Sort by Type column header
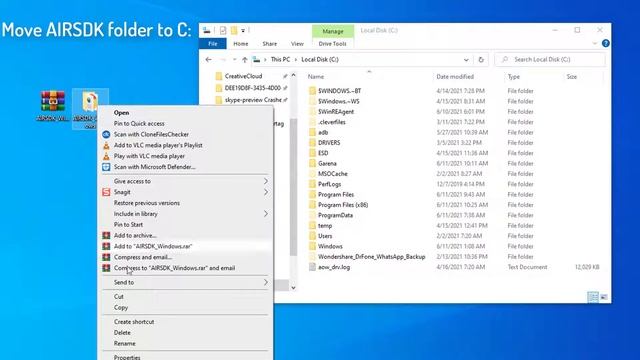The height and width of the screenshot is (360, 640). coord(513,77)
